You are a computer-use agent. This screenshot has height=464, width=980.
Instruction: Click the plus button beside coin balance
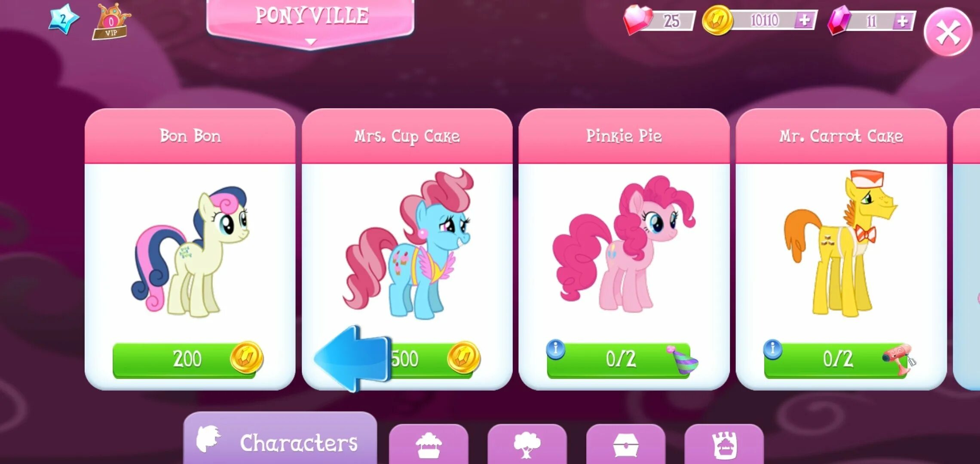pyautogui.click(x=804, y=20)
